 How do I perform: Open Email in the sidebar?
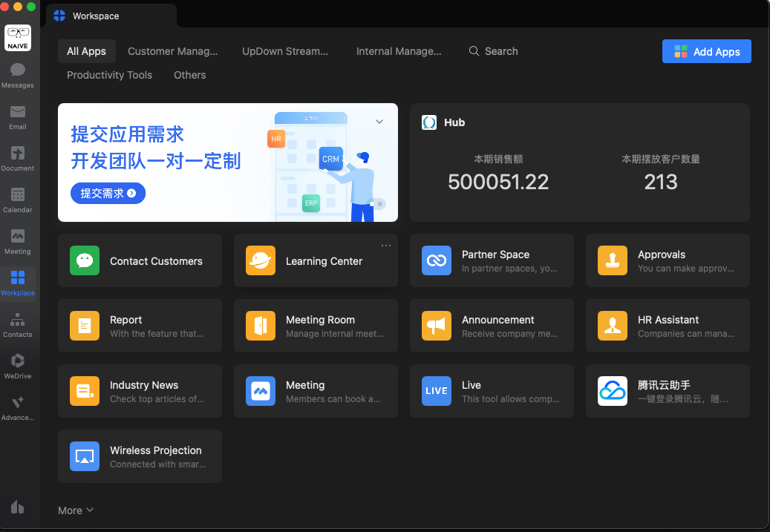pyautogui.click(x=18, y=118)
